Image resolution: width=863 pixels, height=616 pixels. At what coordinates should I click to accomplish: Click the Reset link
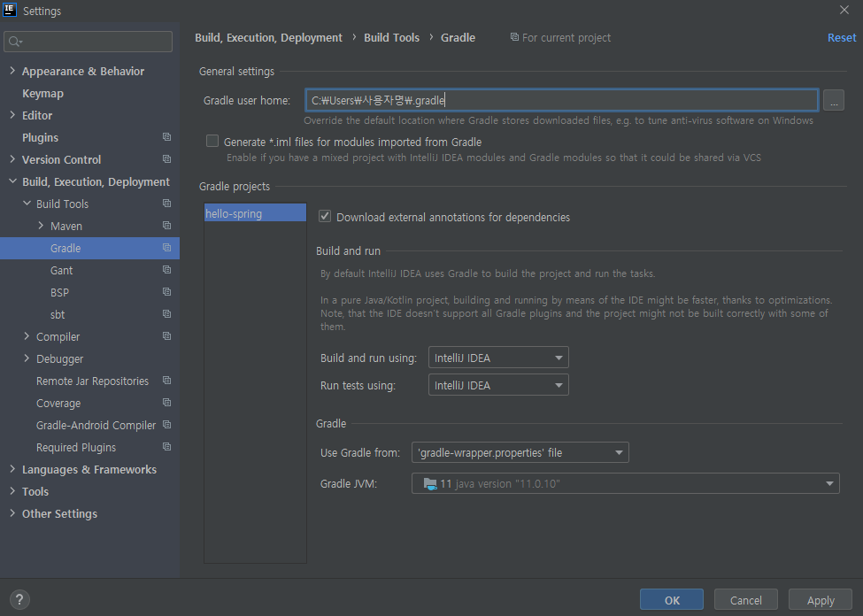click(842, 37)
